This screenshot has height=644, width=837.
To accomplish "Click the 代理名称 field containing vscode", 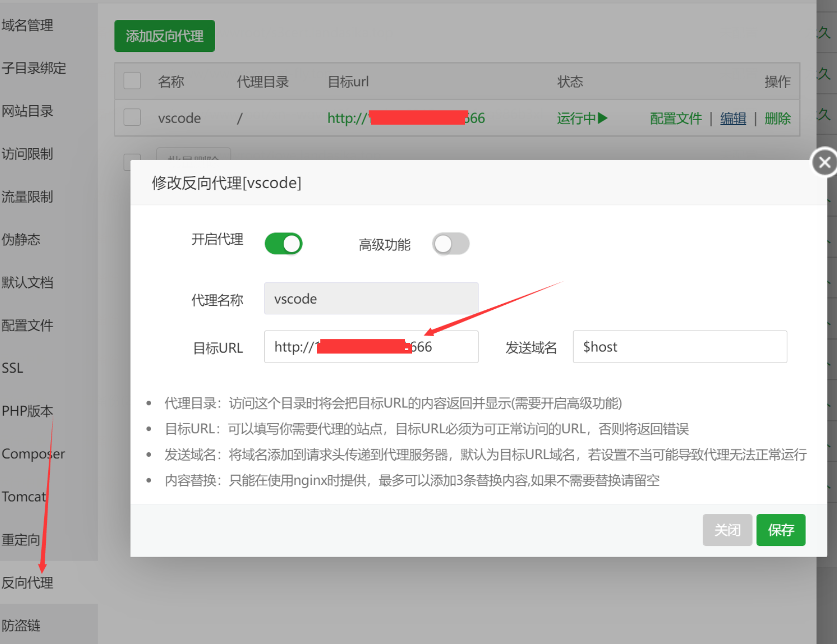I will coord(371,298).
